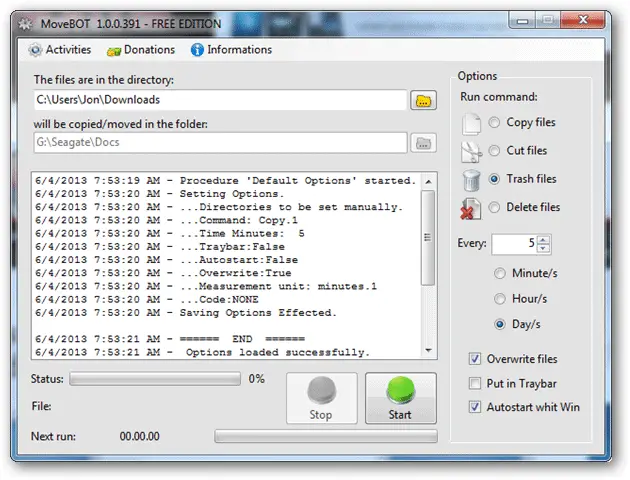Click the Status progress bar
630x480 pixels.
click(155, 379)
